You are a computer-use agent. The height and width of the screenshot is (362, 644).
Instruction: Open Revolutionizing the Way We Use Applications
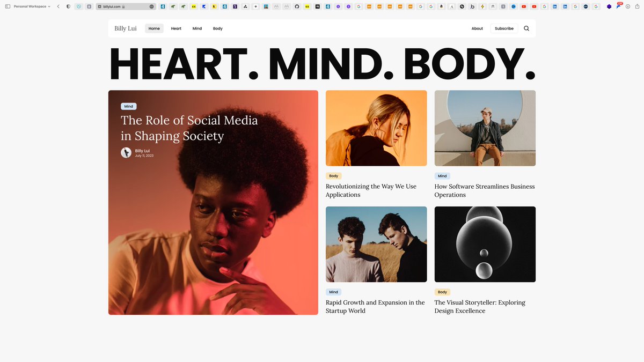tap(371, 190)
